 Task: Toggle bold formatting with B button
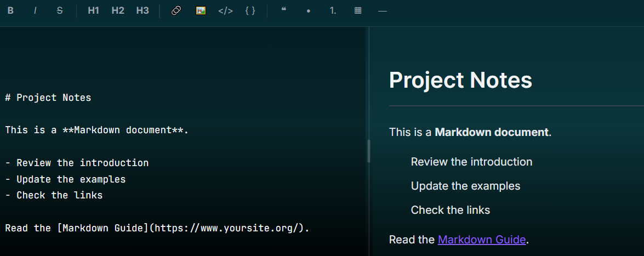(x=10, y=11)
